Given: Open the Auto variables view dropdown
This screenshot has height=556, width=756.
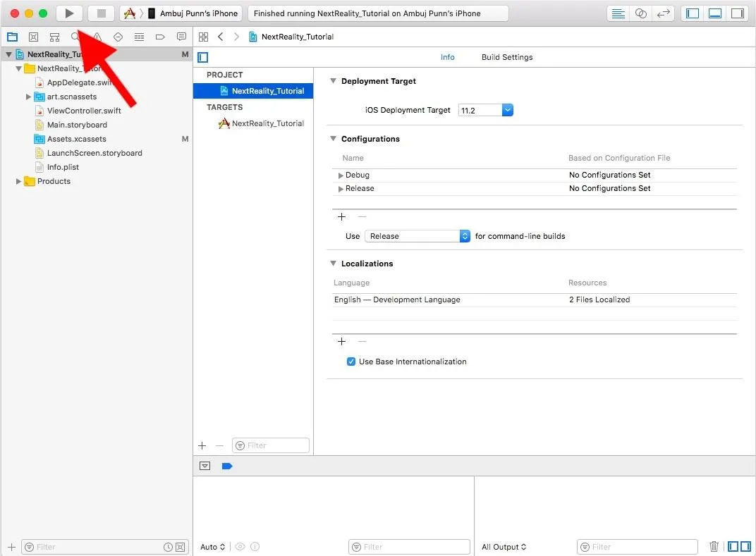Looking at the screenshot, I should coord(213,547).
